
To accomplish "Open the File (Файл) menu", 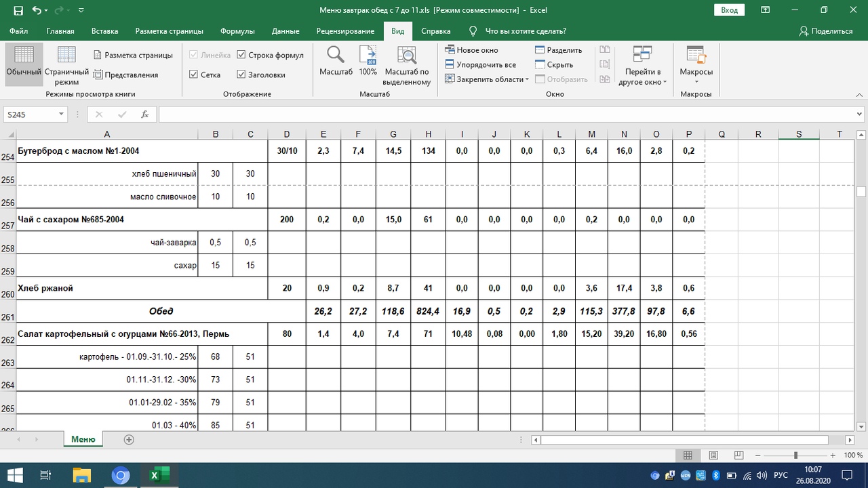I will point(19,31).
